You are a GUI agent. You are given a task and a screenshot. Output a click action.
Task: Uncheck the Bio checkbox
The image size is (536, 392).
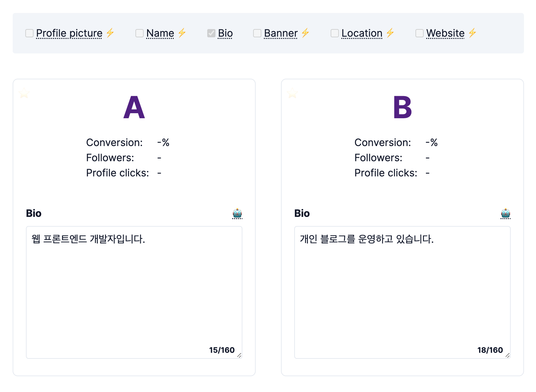211,33
